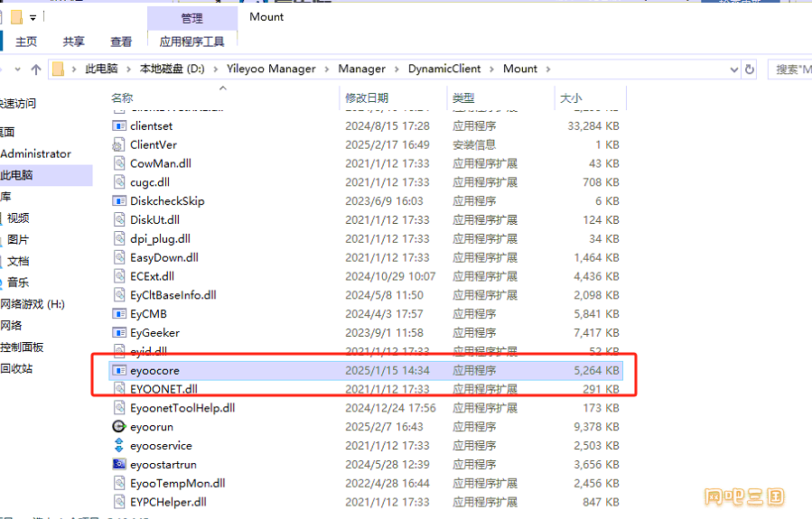Navigate to 此电脑 in the address path
The image size is (812, 519).
(x=101, y=69)
